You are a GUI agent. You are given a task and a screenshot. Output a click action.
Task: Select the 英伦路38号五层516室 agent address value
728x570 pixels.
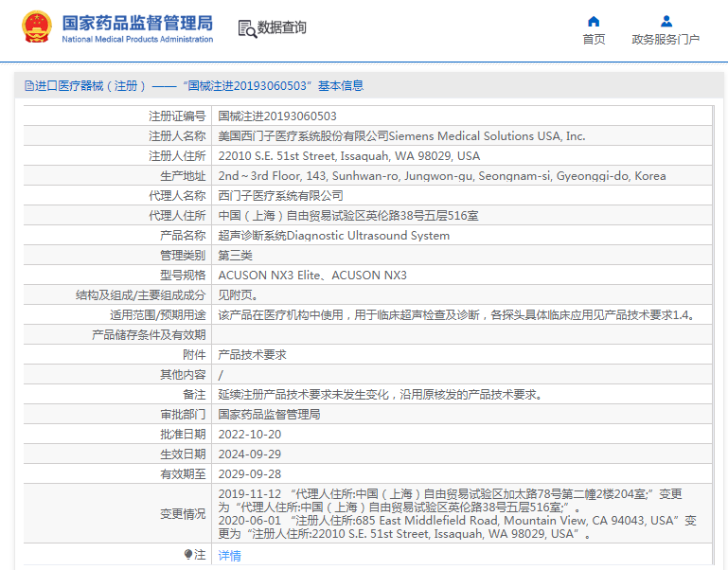pyautogui.click(x=348, y=216)
